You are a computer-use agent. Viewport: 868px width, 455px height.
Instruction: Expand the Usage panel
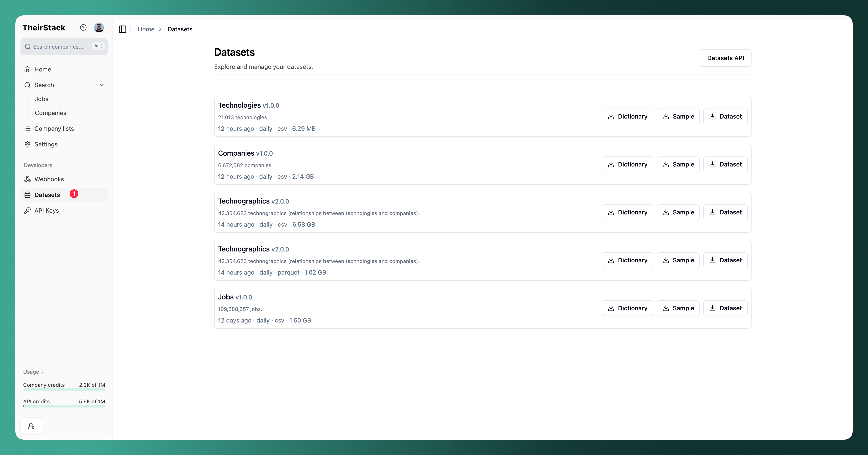pos(33,372)
